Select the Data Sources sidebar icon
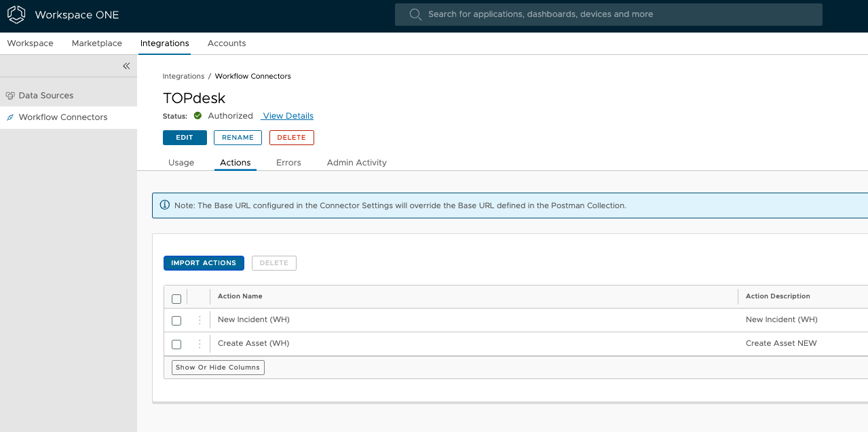The image size is (868, 432). coord(9,95)
